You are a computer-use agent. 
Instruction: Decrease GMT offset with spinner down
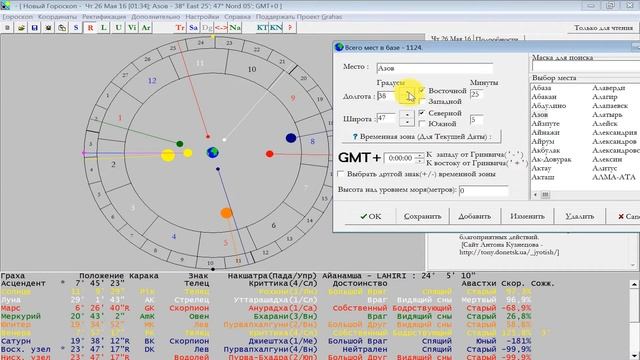pos(420,160)
